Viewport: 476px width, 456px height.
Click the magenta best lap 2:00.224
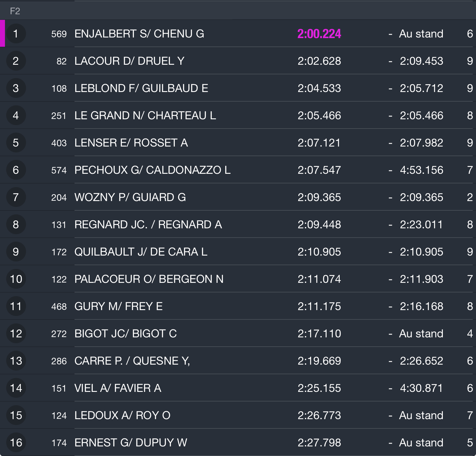click(x=319, y=33)
